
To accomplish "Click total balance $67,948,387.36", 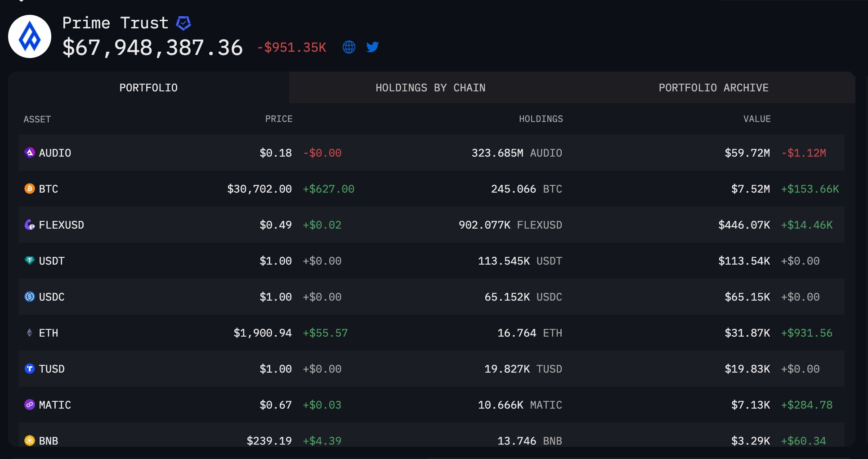I will click(x=152, y=48).
